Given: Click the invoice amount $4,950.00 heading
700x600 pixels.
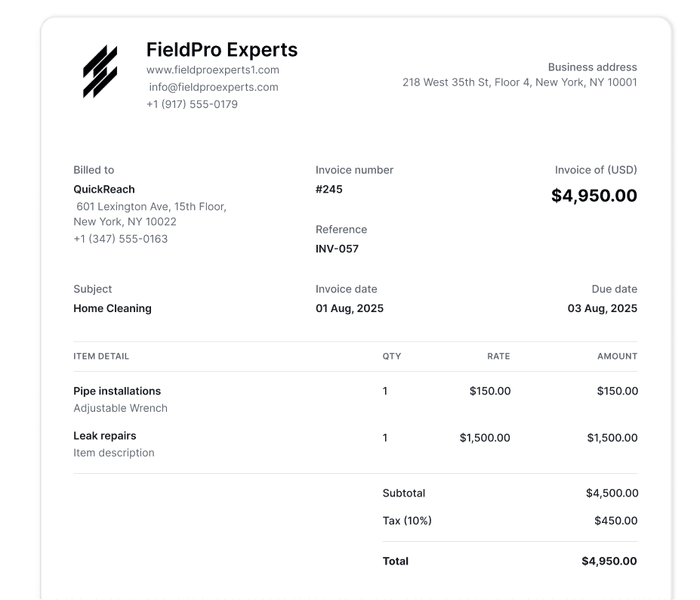Looking at the screenshot, I should tap(594, 196).
